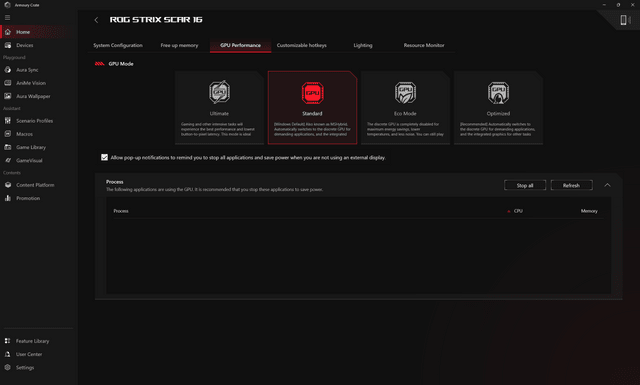Screen dimensions: 640x385
Task: Toggle the pop-up notifications checkbox
Action: [104, 157]
